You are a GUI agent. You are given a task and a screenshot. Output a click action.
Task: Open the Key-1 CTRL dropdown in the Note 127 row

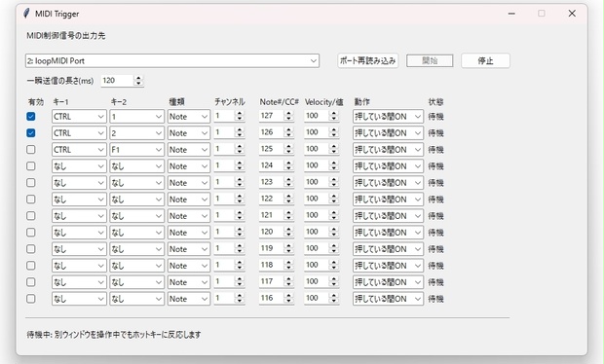[x=79, y=116]
